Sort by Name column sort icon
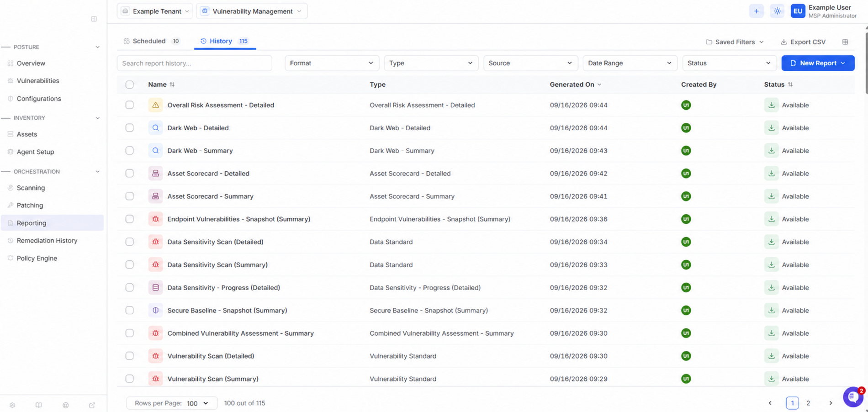 tap(172, 85)
